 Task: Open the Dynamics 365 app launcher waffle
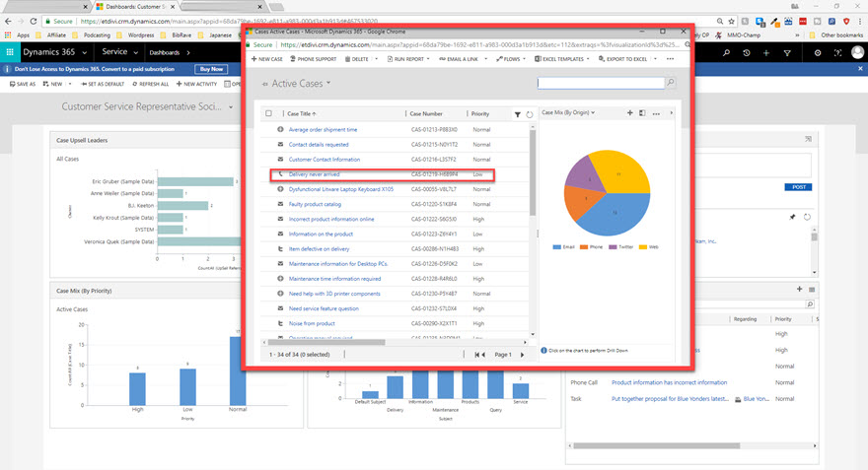click(10, 52)
